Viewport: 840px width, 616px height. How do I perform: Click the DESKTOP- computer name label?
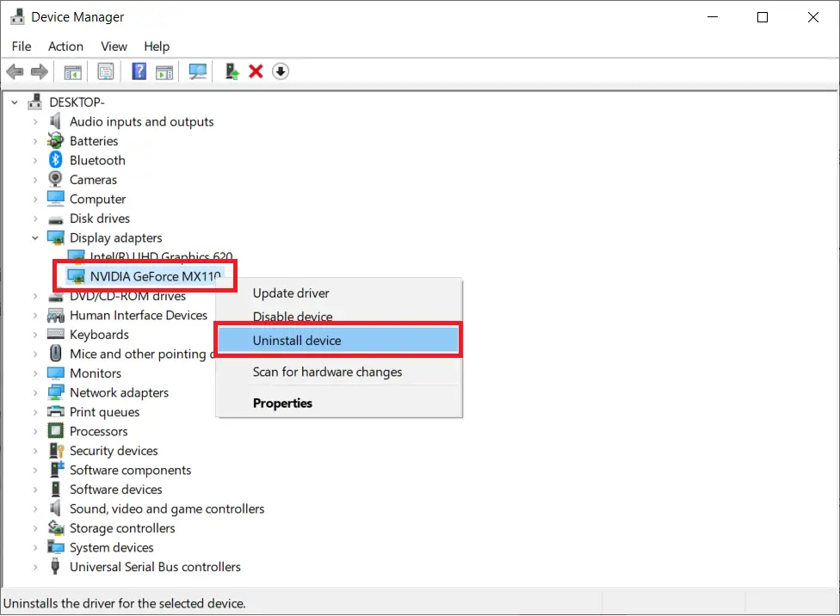point(77,102)
